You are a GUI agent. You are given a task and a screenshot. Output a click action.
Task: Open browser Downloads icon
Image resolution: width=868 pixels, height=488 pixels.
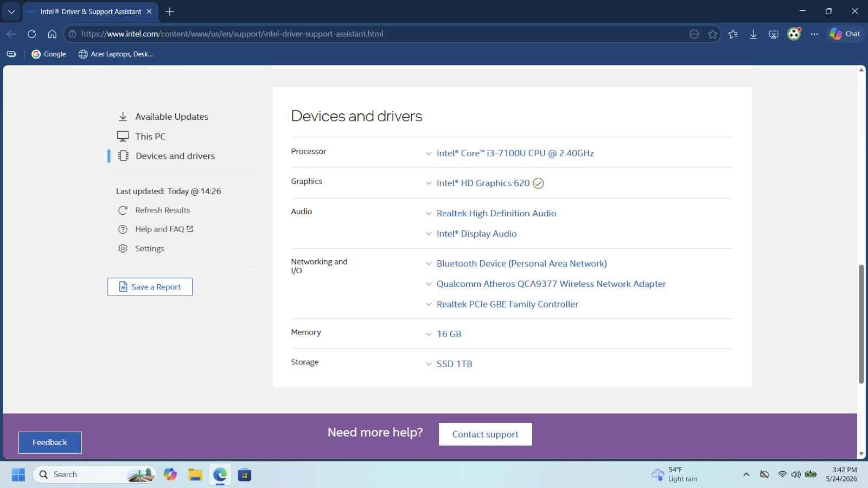click(754, 34)
